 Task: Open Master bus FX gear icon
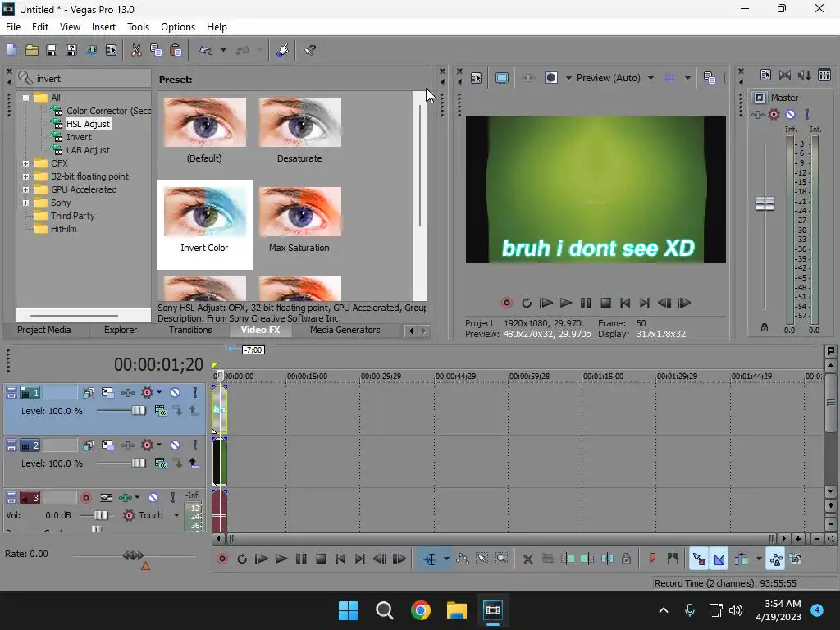coord(774,114)
